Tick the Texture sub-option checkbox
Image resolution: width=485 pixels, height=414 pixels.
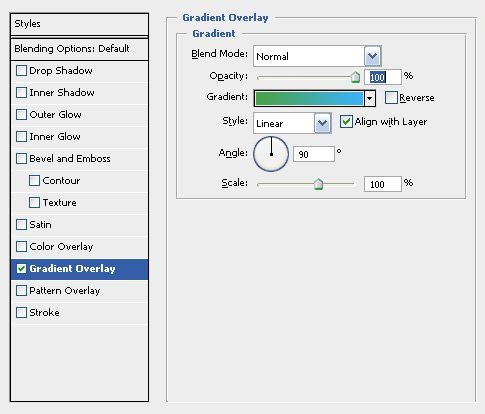click(x=34, y=203)
